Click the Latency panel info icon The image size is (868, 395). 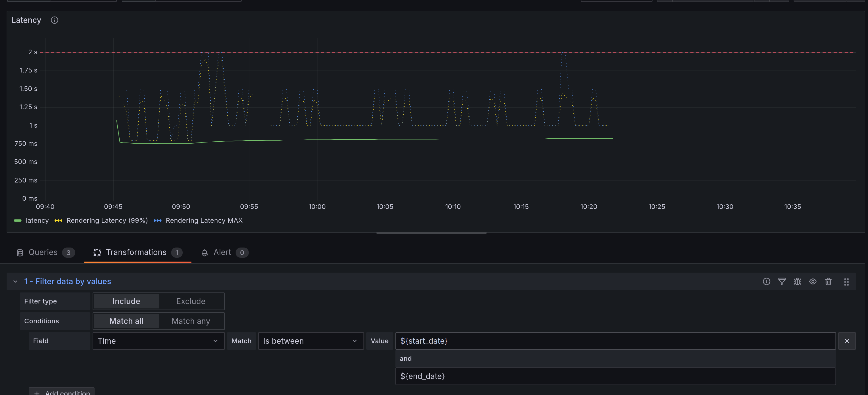pos(54,20)
